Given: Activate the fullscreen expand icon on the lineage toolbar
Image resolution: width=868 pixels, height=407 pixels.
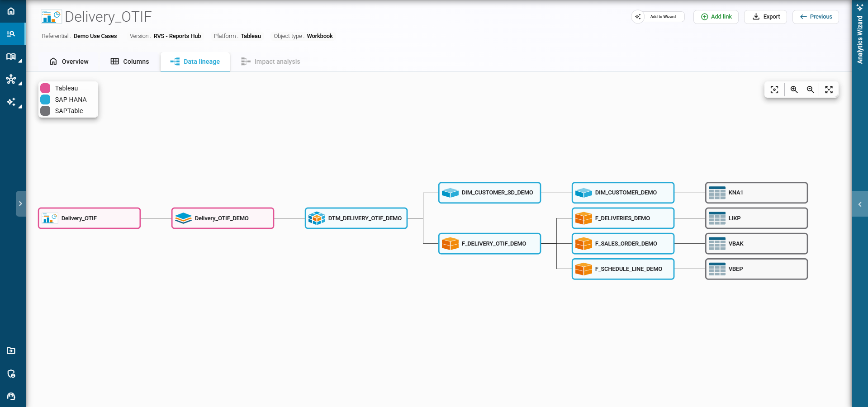Looking at the screenshot, I should [x=829, y=90].
